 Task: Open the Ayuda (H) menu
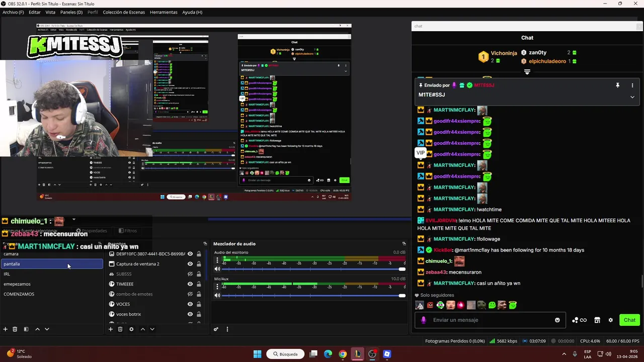click(x=192, y=12)
